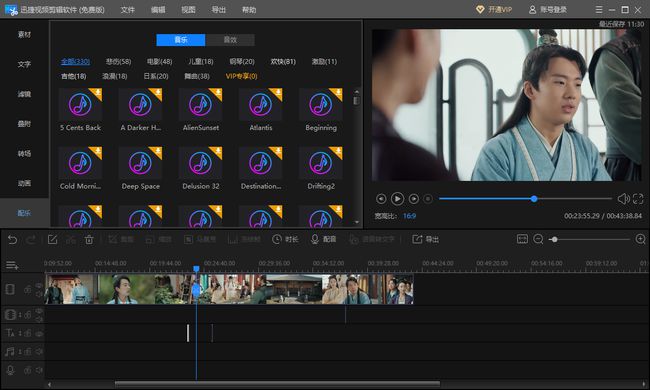Image resolution: width=650 pixels, height=390 pixels.
Task: Open the 转场 transition sidebar tab
Action: [x=24, y=153]
